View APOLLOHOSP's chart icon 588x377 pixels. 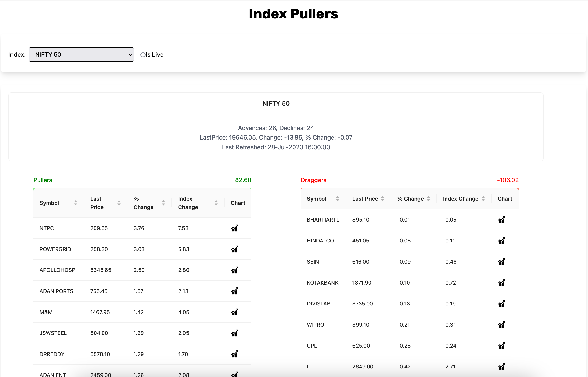coord(235,270)
